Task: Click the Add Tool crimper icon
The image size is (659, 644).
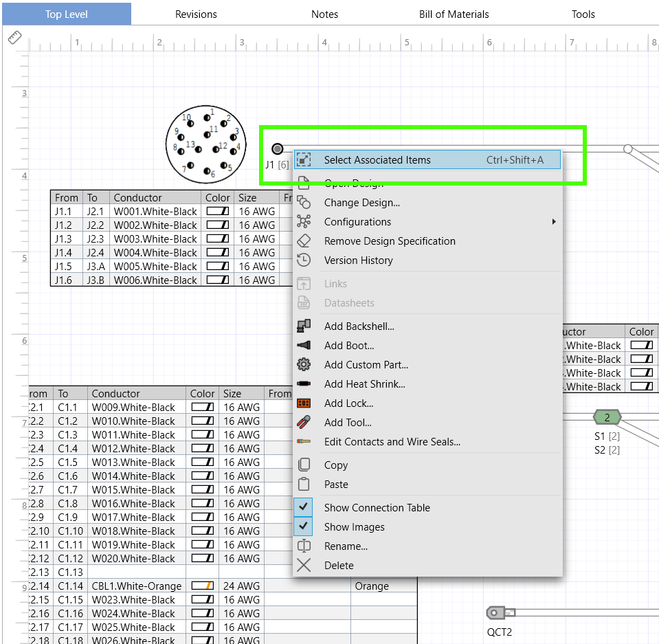Action: 304,422
